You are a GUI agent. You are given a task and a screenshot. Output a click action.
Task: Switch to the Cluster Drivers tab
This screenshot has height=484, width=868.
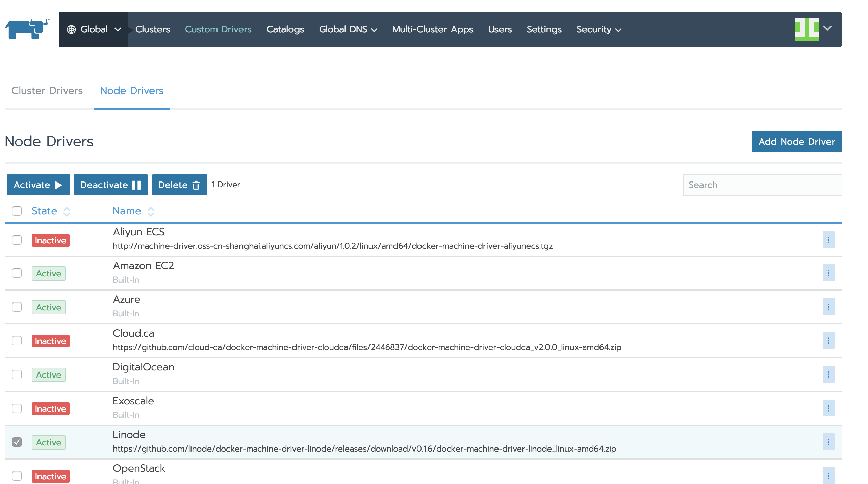click(x=47, y=90)
